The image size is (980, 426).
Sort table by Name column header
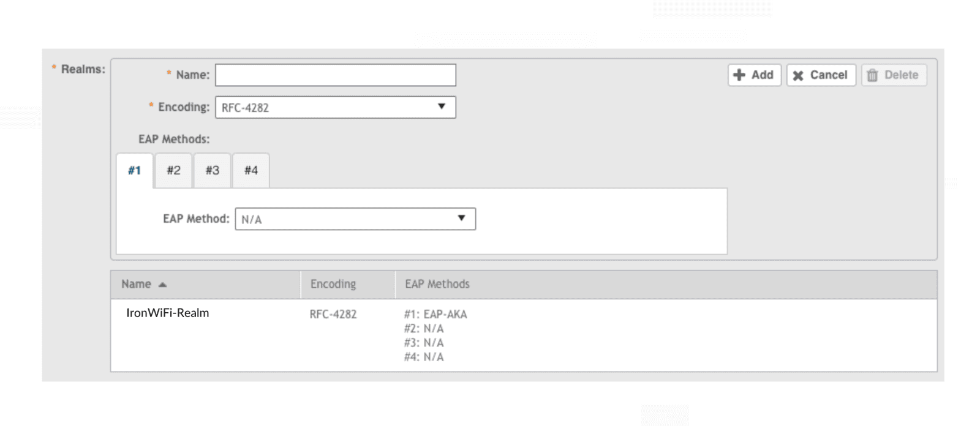coord(205,285)
